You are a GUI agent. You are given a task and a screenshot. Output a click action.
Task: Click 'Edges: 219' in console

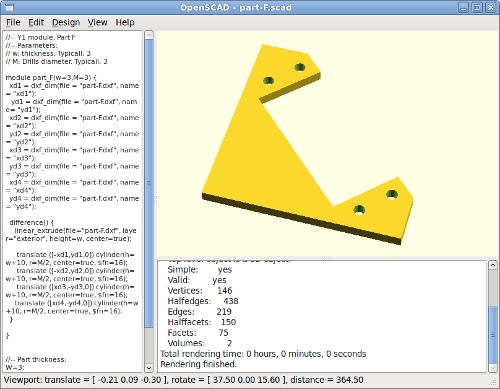tap(199, 312)
